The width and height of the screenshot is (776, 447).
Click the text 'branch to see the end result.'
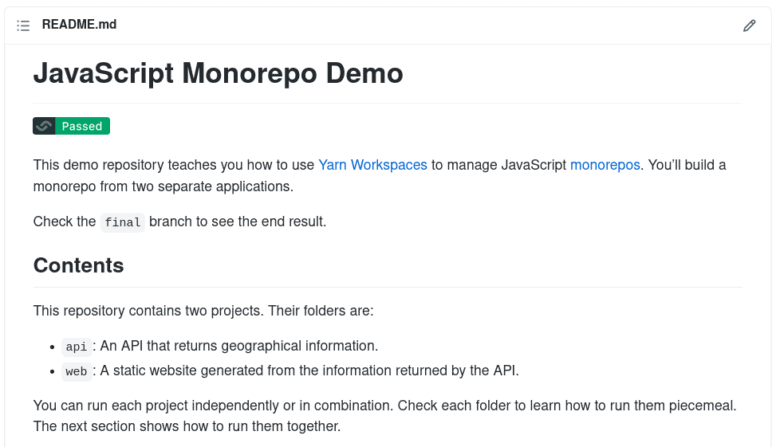[238, 221]
